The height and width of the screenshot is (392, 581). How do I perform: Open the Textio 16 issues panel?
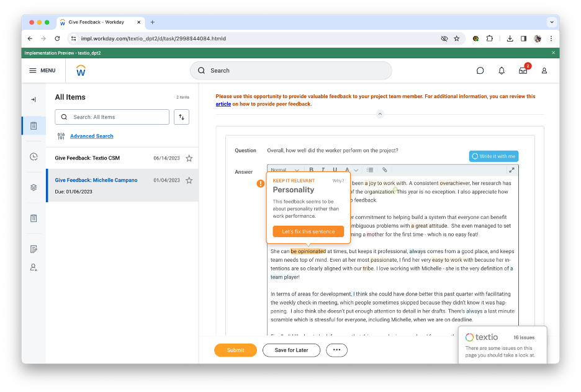point(502,345)
